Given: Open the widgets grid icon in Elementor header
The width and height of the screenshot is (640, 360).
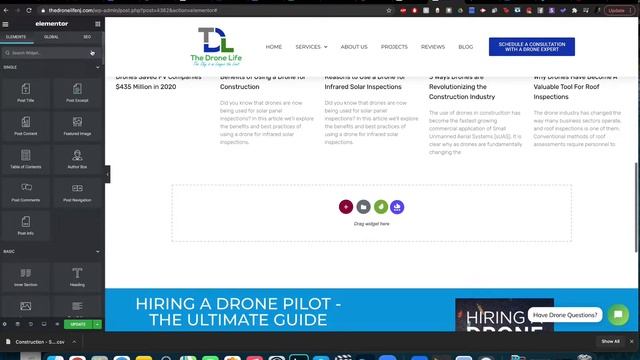Looking at the screenshot, I should click(98, 24).
